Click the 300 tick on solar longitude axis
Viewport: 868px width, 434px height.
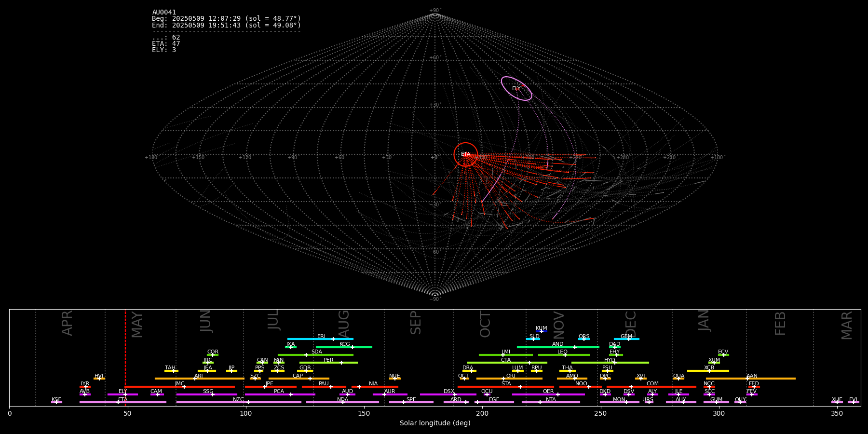[x=719, y=413]
